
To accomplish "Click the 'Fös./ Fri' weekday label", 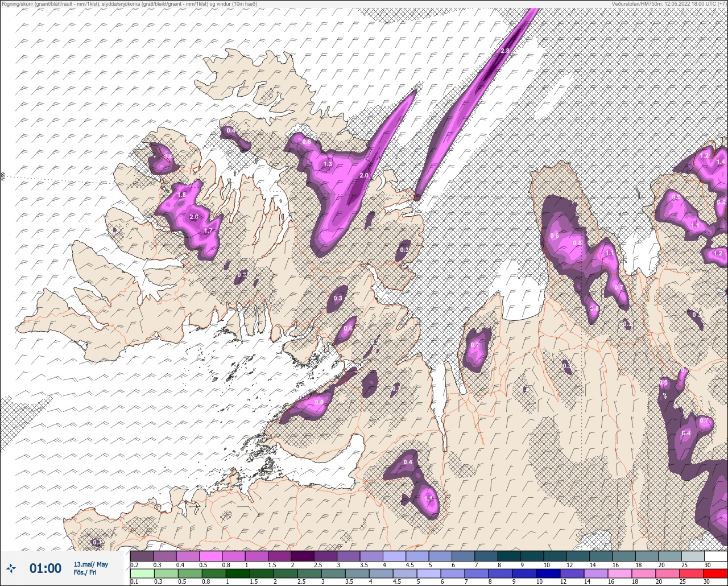I will pyautogui.click(x=85, y=572).
